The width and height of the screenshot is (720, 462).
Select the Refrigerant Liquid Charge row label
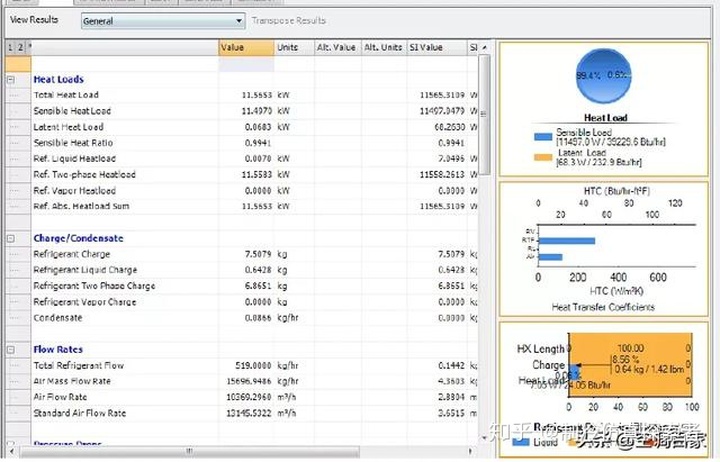click(x=85, y=270)
